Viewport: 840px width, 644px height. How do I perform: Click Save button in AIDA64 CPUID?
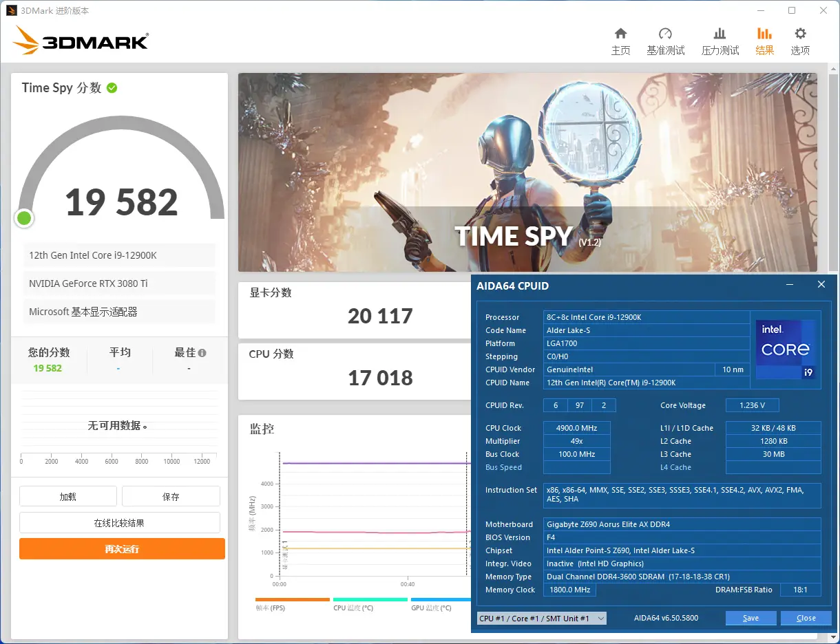click(750, 618)
